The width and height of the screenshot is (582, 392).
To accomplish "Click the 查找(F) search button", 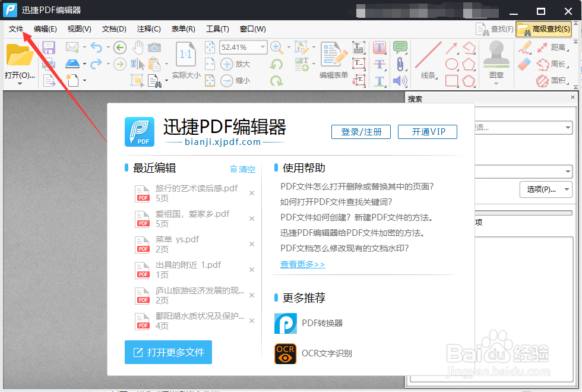I will 494,29.
